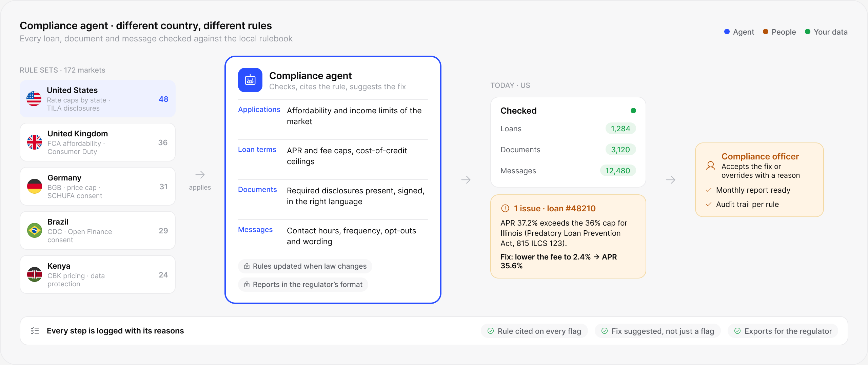Click the check icon on Fix suggested chip
The height and width of the screenshot is (365, 868).
point(605,331)
